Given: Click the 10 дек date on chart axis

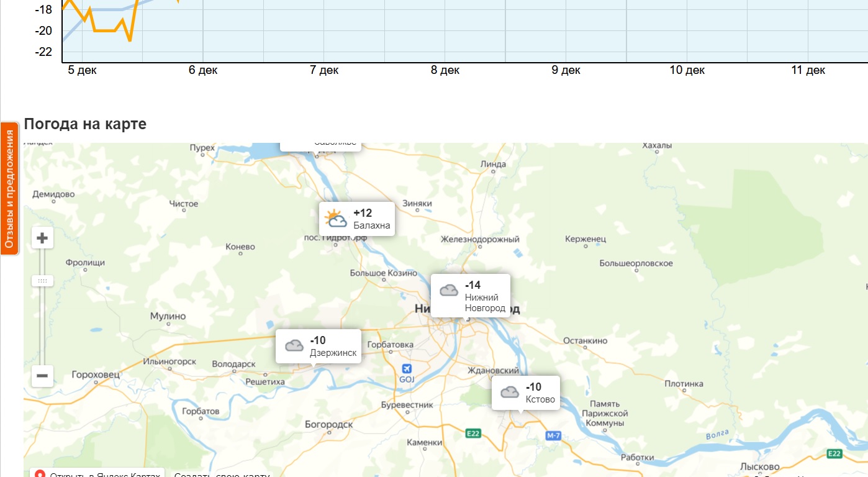Looking at the screenshot, I should pos(687,70).
